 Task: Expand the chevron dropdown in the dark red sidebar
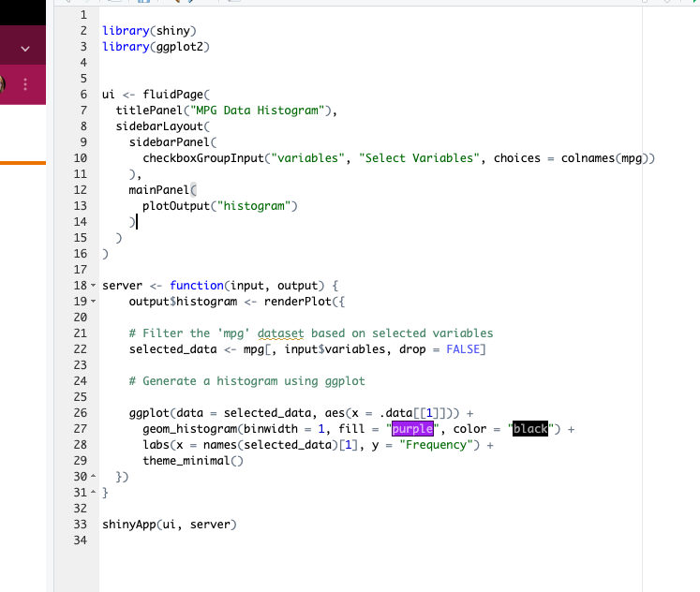pyautogui.click(x=25, y=49)
